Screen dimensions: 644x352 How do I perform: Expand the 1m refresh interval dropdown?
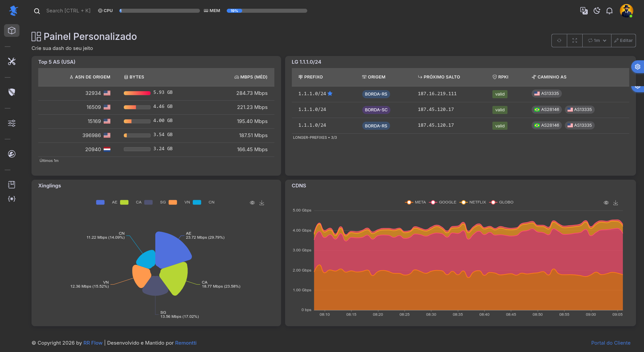coord(597,41)
